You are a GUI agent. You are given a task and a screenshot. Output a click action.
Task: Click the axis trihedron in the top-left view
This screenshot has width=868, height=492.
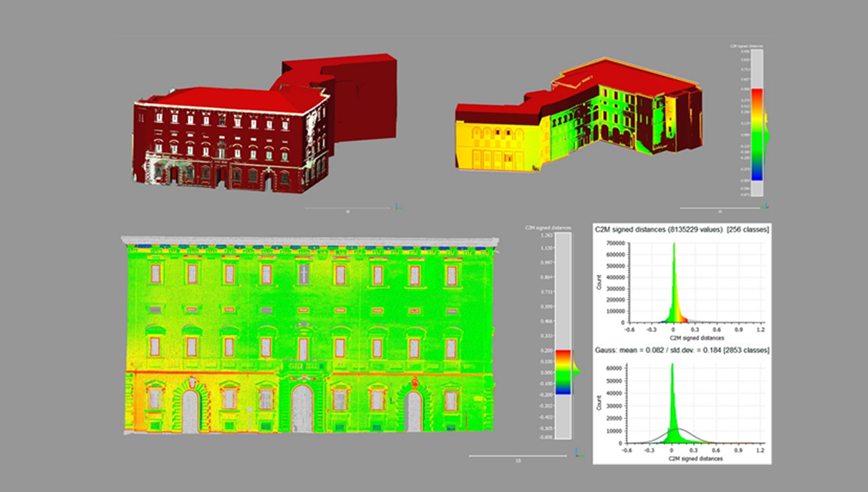coord(398,207)
